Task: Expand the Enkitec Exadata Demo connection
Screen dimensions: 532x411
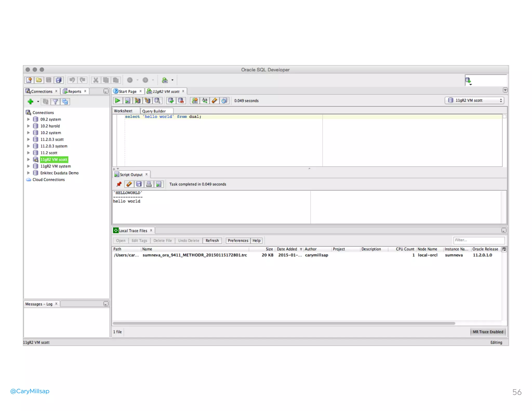Action: 29,173
